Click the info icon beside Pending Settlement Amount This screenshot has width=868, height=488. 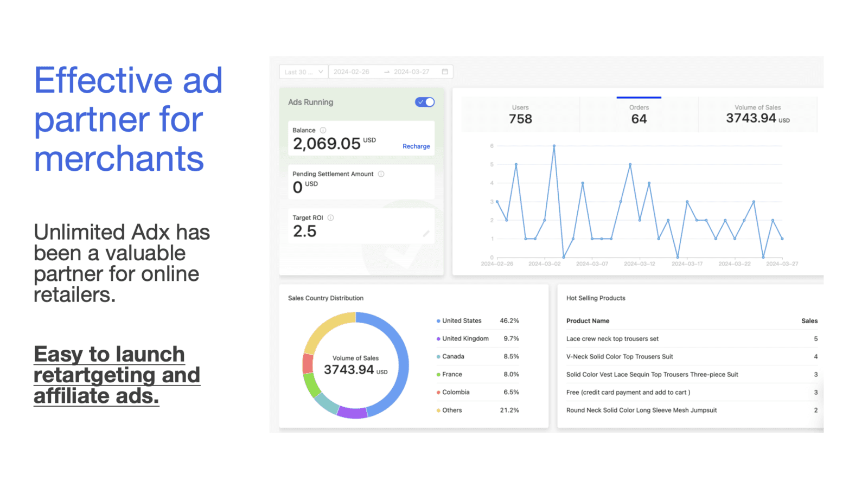[381, 174]
